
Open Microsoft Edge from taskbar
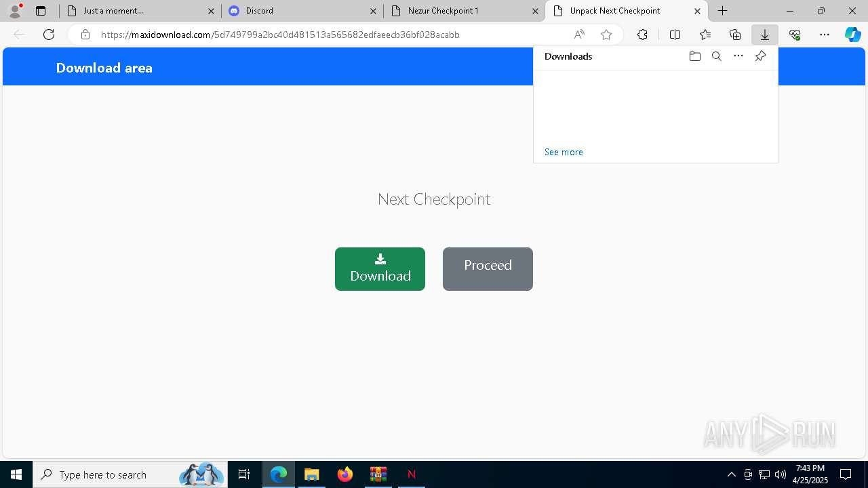pyautogui.click(x=279, y=474)
